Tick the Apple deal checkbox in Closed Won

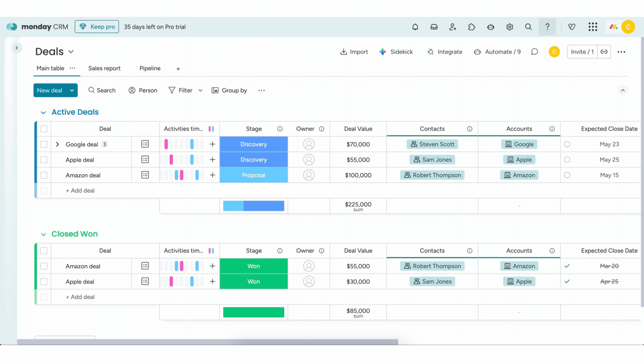44,282
